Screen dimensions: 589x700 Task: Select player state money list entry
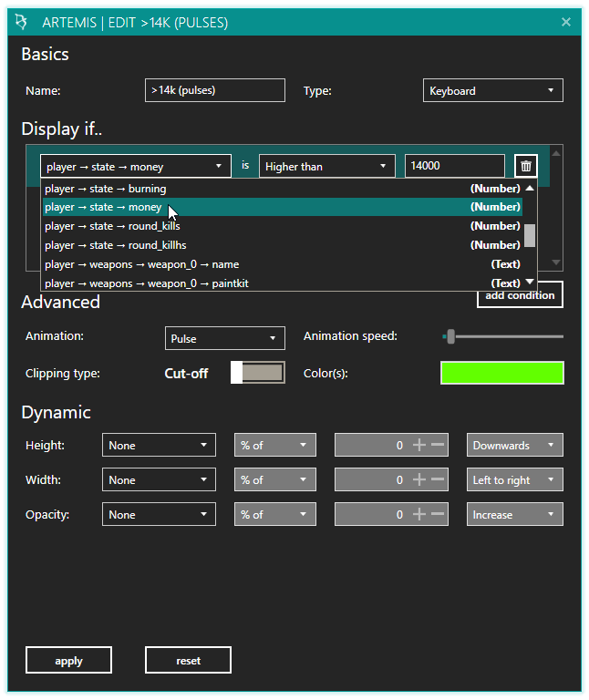click(x=283, y=207)
